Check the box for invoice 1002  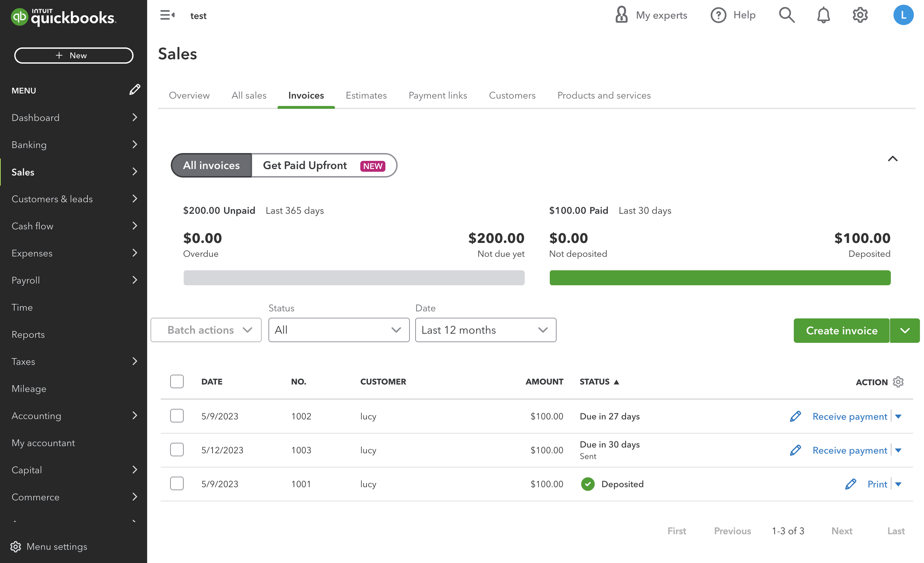[177, 416]
